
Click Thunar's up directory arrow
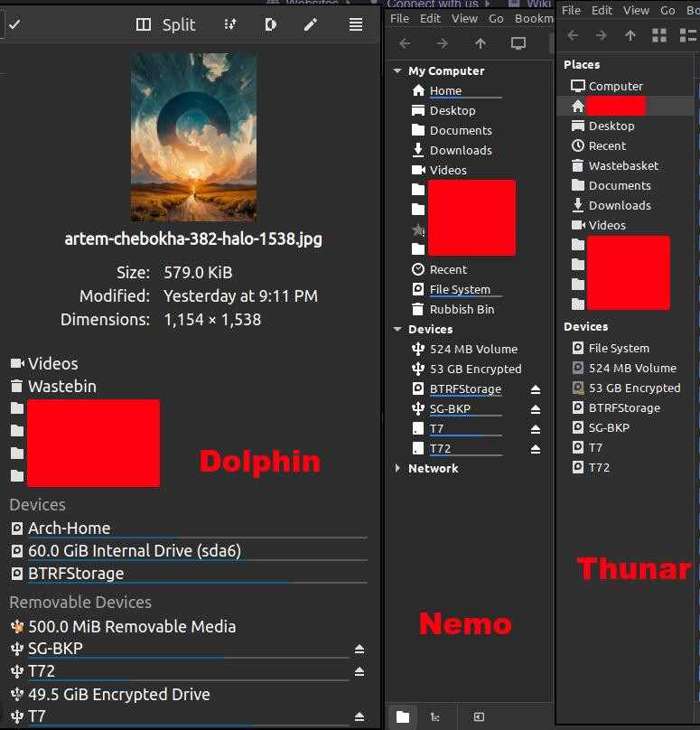[x=630, y=35]
